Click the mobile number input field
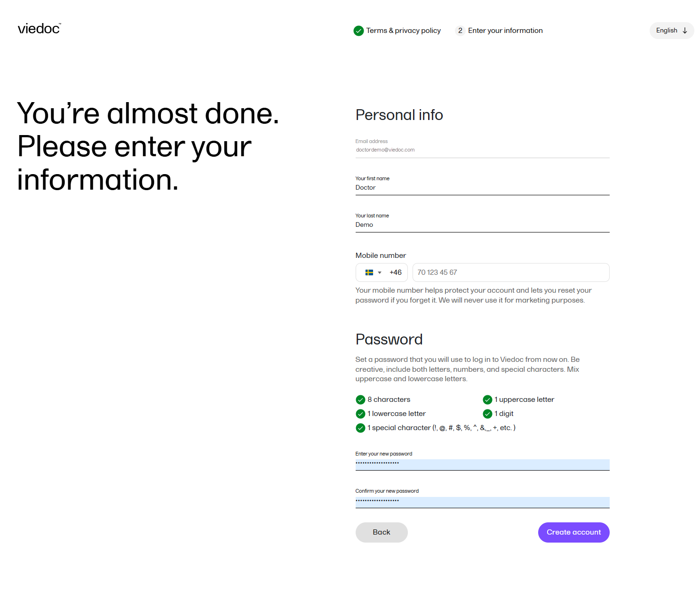 (x=510, y=272)
